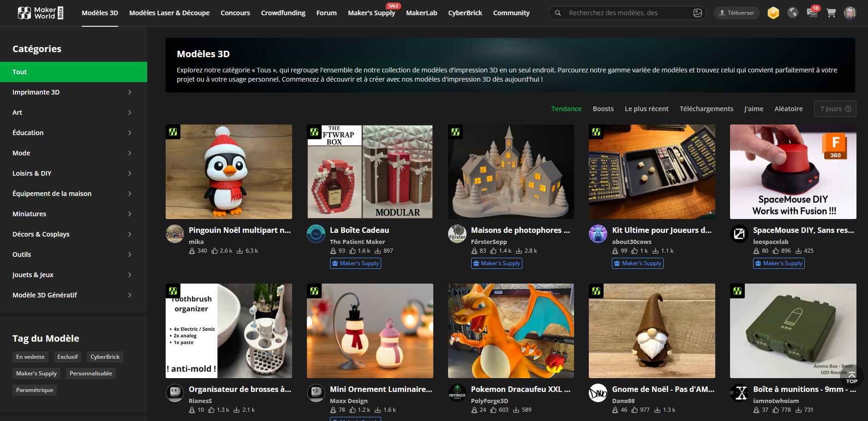Open the 7 Jours time range dropdown

point(835,109)
